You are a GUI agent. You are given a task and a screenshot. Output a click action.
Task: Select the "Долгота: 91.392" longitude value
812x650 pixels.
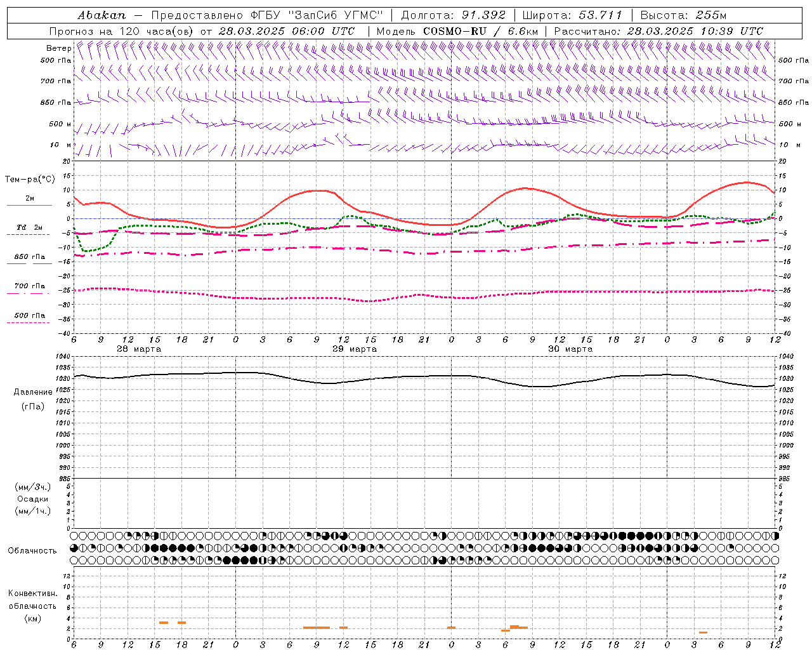[x=454, y=15]
